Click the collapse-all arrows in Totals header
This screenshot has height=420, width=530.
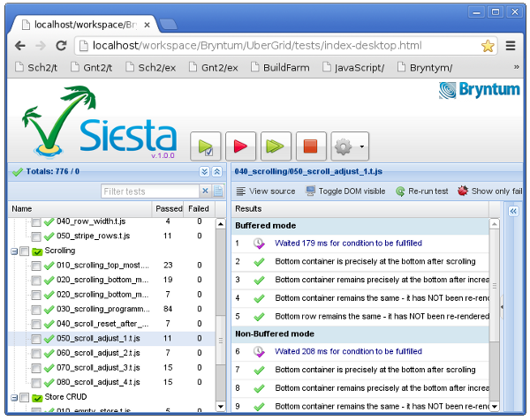217,172
